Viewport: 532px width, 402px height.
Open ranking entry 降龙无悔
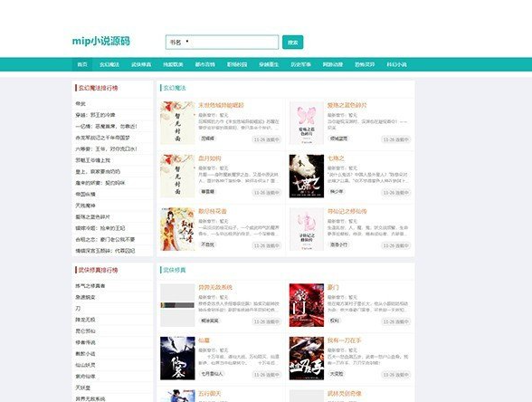coord(85,320)
